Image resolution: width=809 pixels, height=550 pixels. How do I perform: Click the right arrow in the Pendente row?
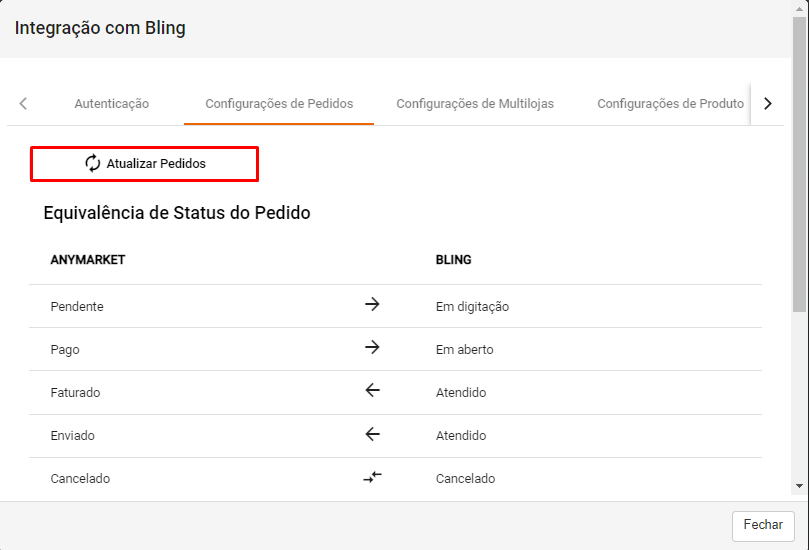[372, 304]
